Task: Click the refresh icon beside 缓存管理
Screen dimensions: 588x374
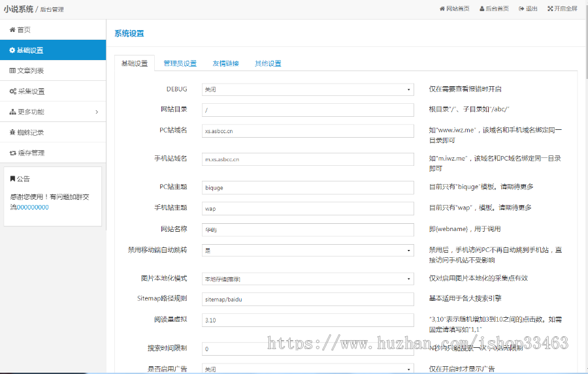Action: pos(13,153)
